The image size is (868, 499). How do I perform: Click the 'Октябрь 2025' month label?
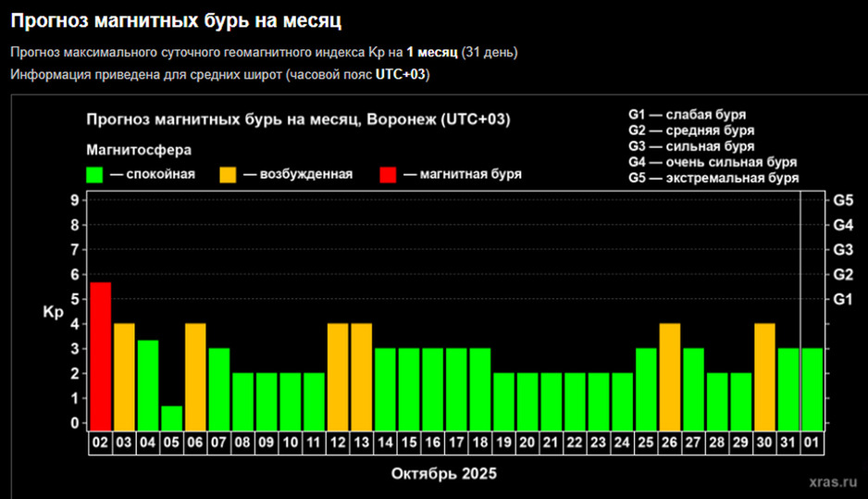[x=444, y=473]
